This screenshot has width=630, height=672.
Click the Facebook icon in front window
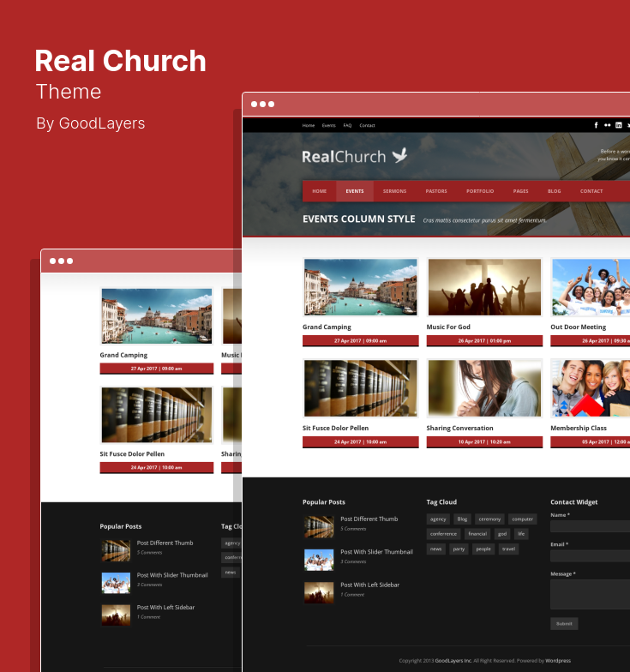pos(596,125)
